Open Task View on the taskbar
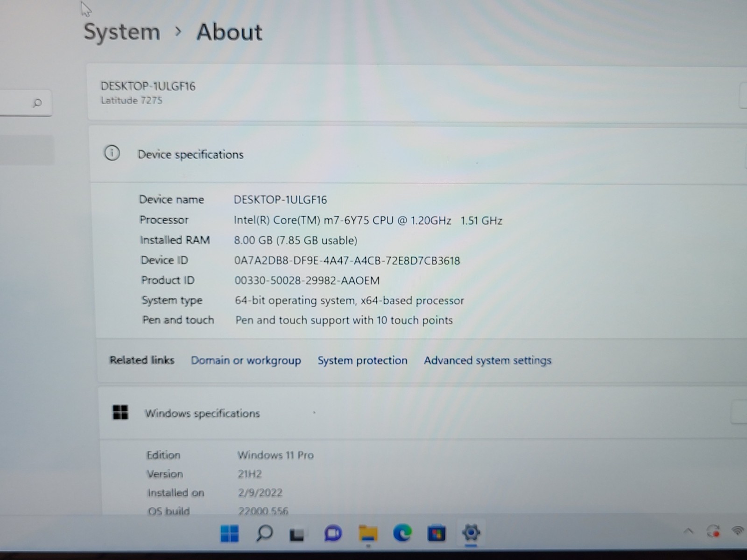 [x=297, y=534]
